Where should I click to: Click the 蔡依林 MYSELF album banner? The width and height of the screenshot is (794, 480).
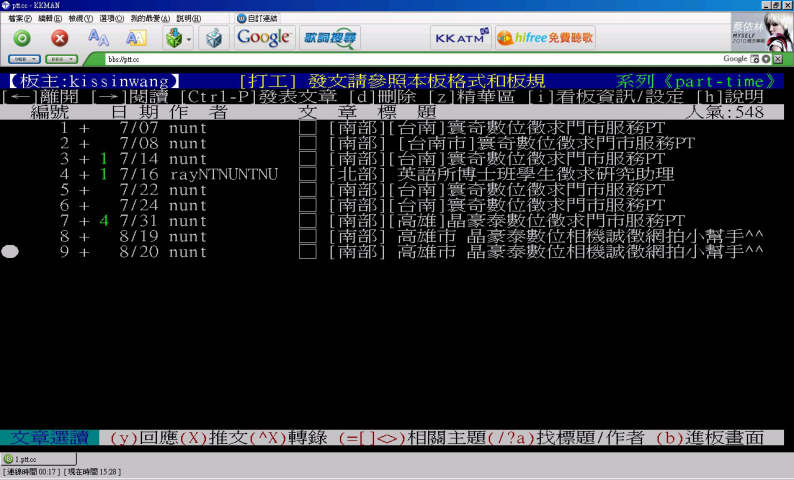(x=762, y=31)
